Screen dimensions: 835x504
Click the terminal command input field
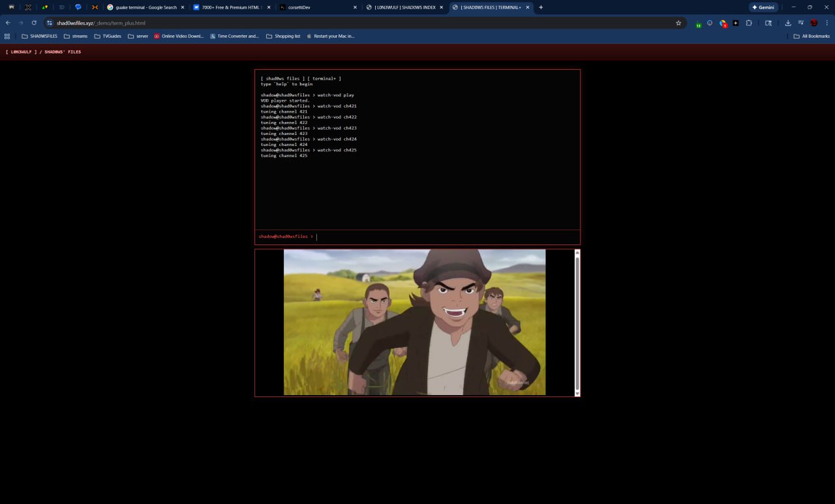(444, 237)
